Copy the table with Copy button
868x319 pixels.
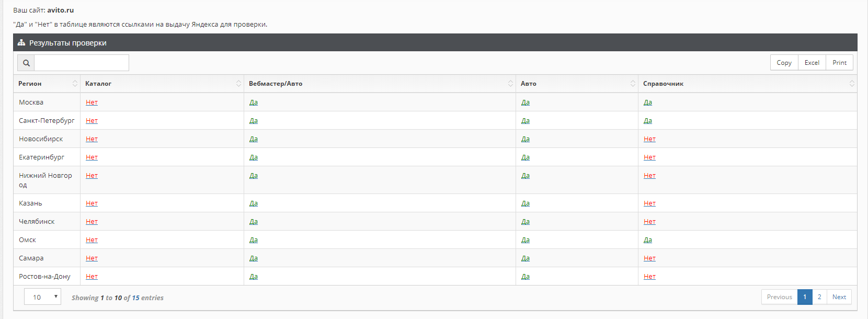(784, 63)
